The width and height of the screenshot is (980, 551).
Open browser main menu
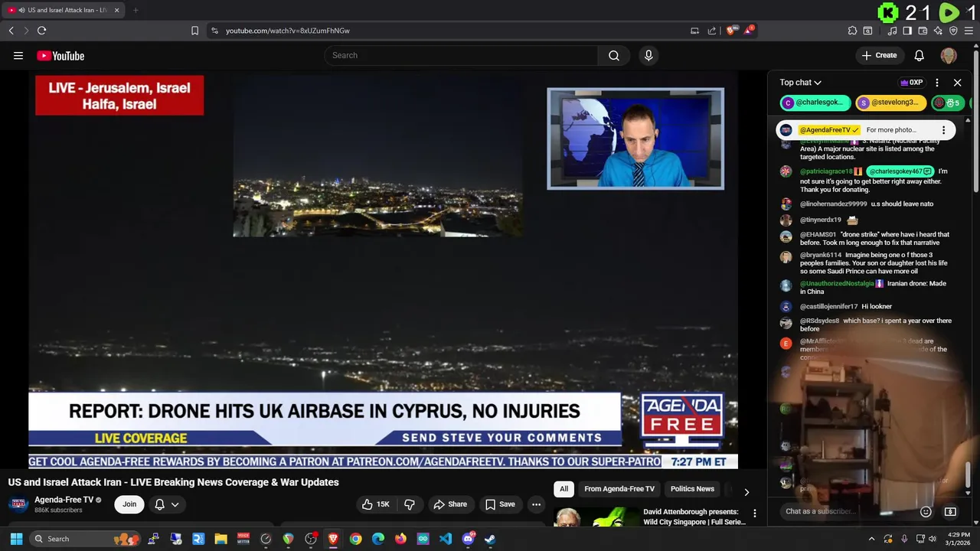(x=969, y=31)
